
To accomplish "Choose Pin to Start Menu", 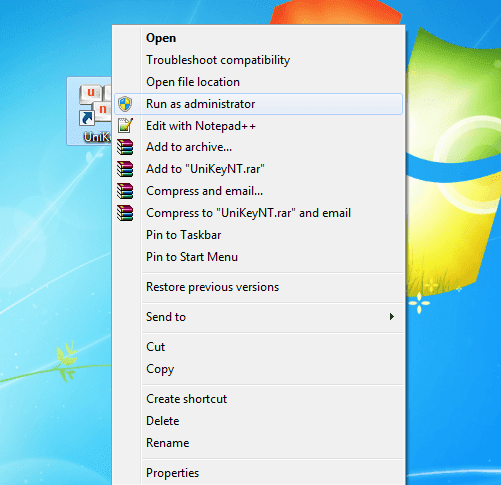I will (x=258, y=257).
